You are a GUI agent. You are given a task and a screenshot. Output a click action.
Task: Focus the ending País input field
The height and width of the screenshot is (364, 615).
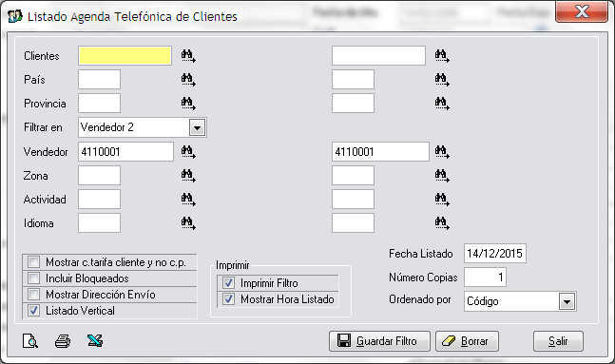click(x=353, y=80)
